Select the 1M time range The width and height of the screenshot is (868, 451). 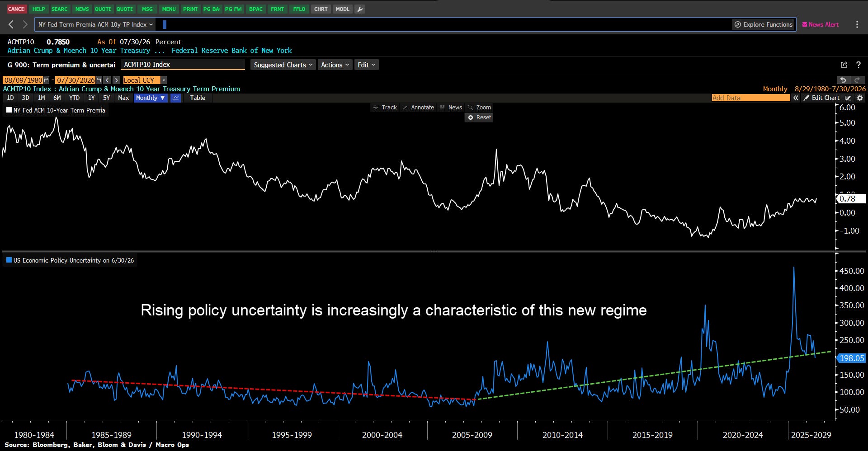[41, 98]
